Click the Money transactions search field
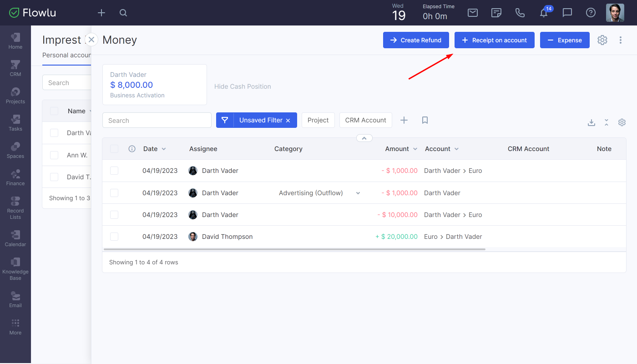The image size is (637, 364). click(157, 121)
